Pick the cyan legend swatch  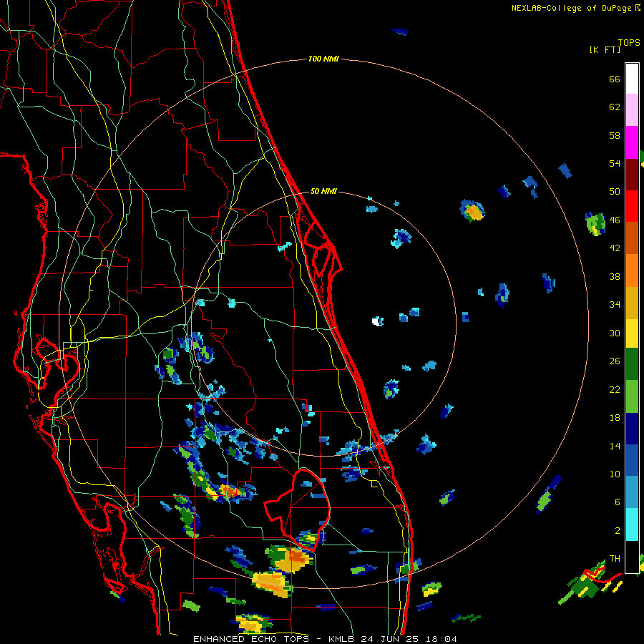[x=632, y=525]
